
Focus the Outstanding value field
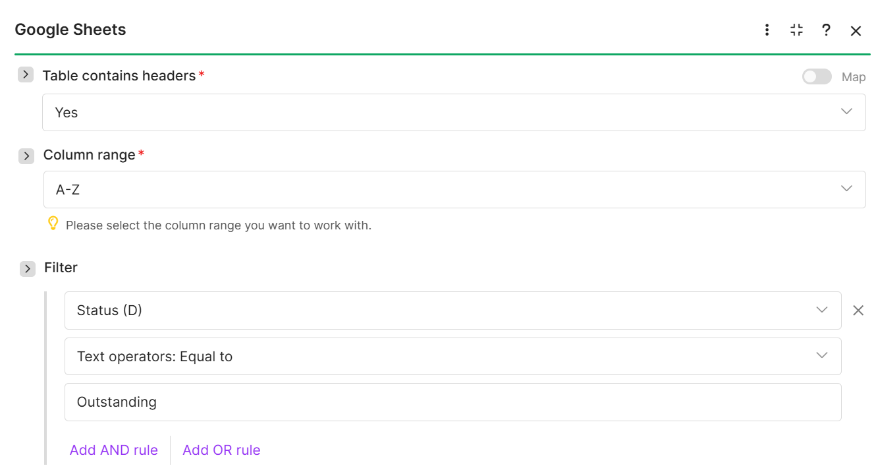[453, 402]
